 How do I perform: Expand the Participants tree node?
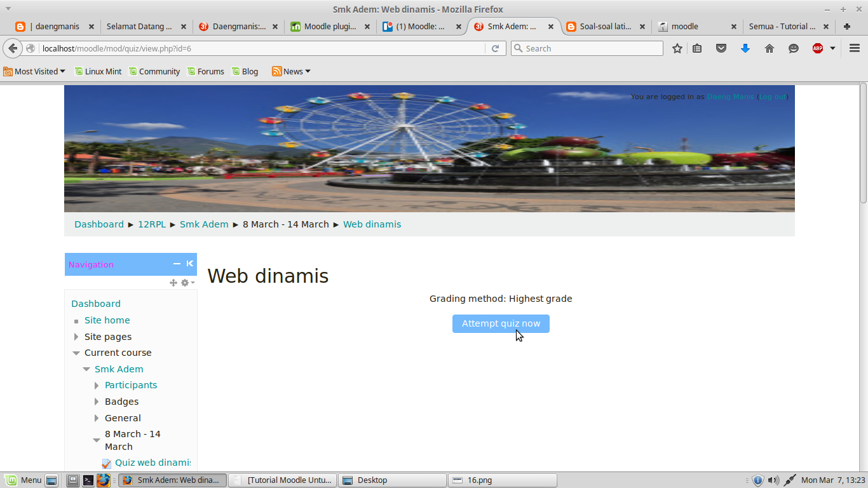coord(97,385)
